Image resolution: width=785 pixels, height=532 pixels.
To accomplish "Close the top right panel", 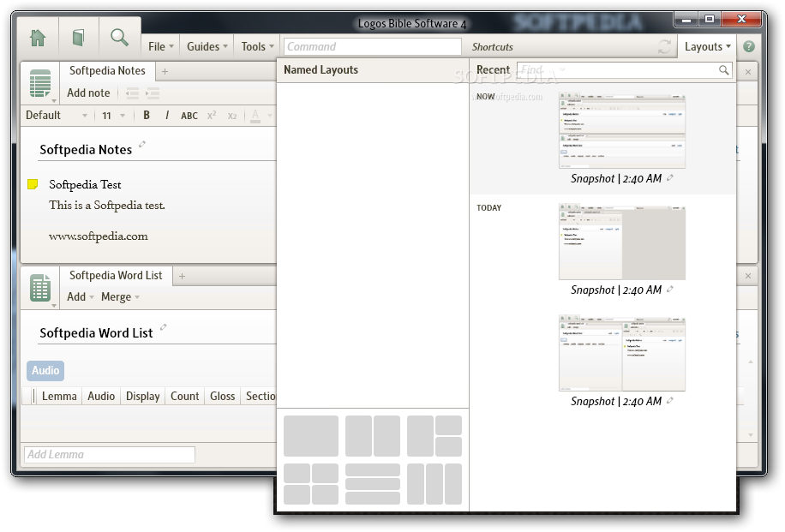I will click(748, 72).
